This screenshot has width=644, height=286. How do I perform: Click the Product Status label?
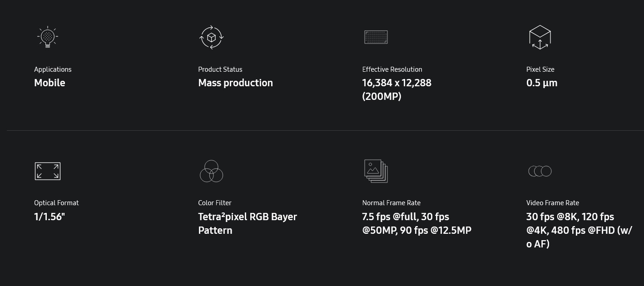(x=220, y=69)
